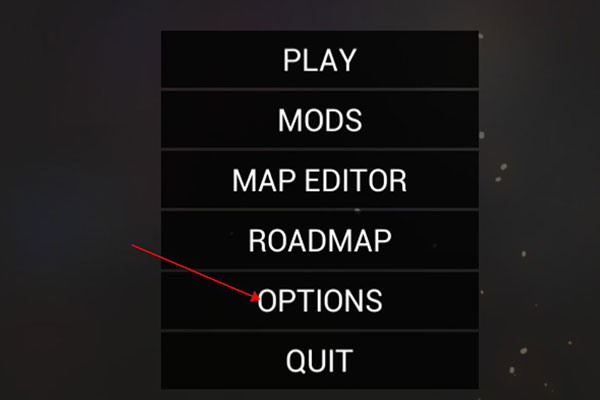Open the MODS menu
Image resolution: width=600 pixels, height=400 pixels.
click(x=320, y=119)
